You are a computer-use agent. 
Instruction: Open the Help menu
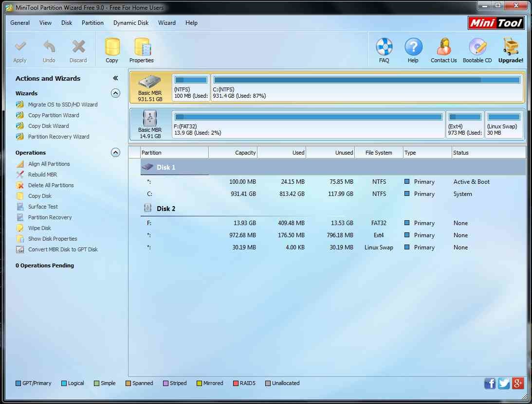[191, 23]
